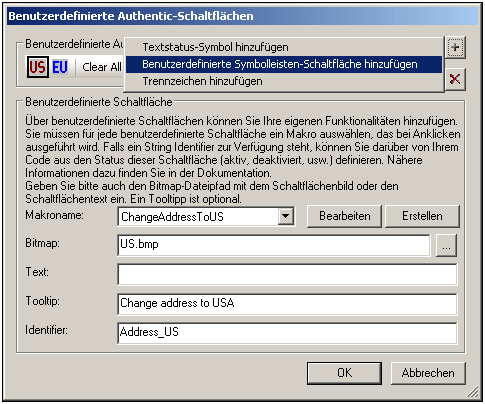Cancel with the Abbrechen button

[x=428, y=373]
